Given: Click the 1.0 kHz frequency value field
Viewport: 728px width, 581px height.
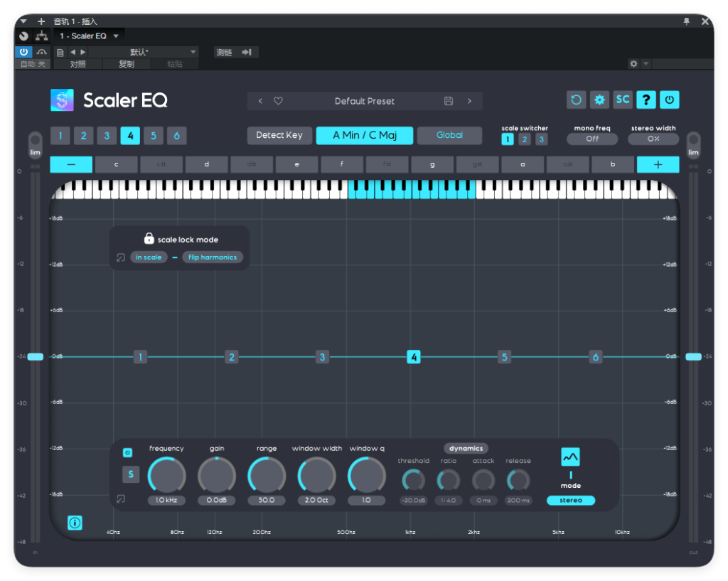Looking at the screenshot, I should point(166,500).
